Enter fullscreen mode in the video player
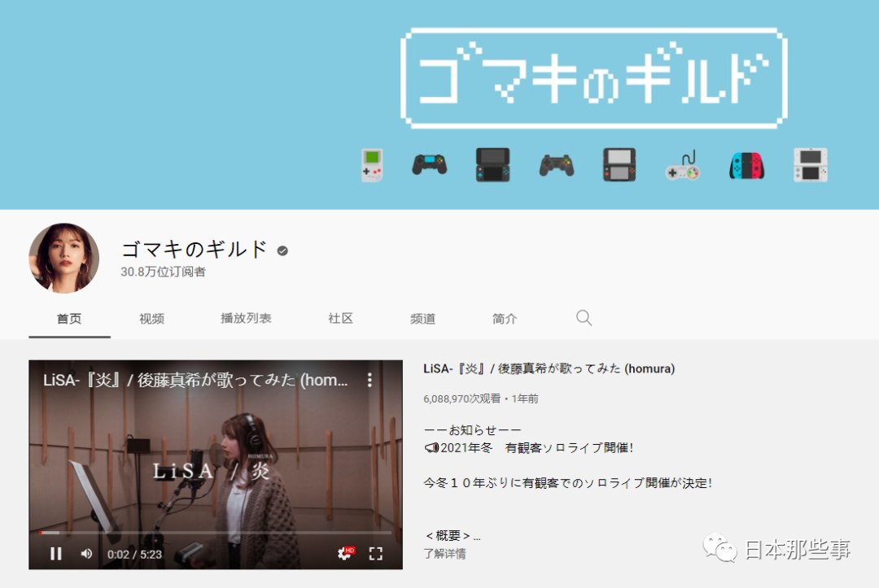Screen dimensions: 879x588 376,554
